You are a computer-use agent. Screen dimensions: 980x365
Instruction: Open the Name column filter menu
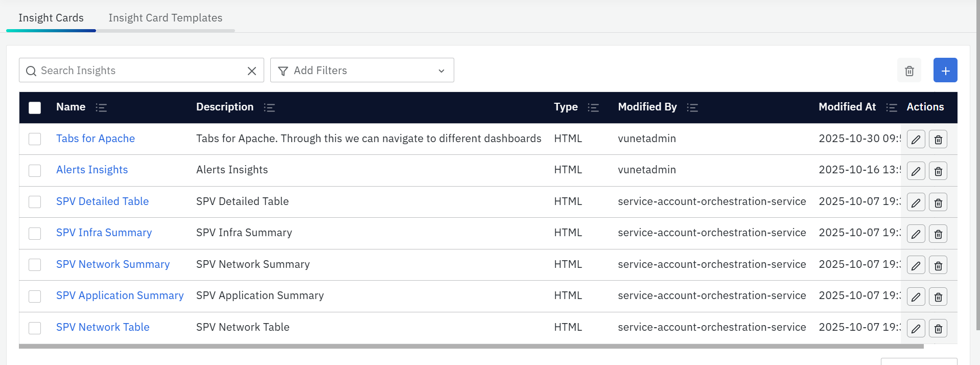click(x=101, y=107)
